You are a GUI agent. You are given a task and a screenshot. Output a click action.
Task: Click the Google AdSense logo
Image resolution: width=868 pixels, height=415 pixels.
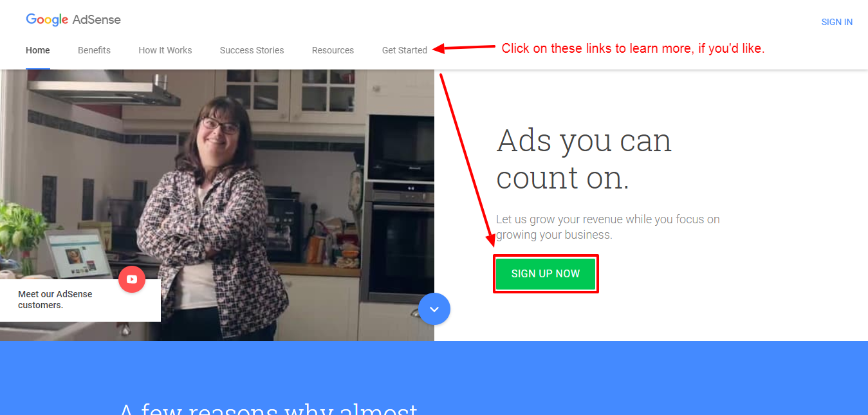click(x=73, y=20)
